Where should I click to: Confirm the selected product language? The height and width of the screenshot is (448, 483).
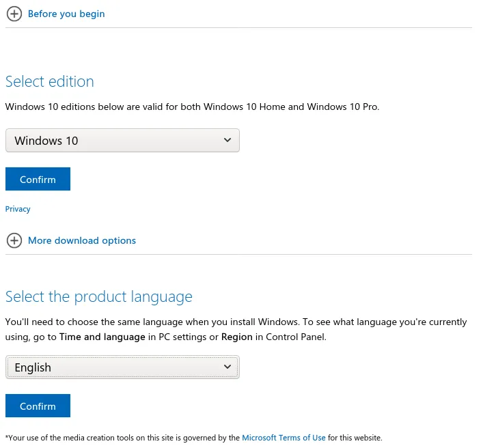(38, 406)
